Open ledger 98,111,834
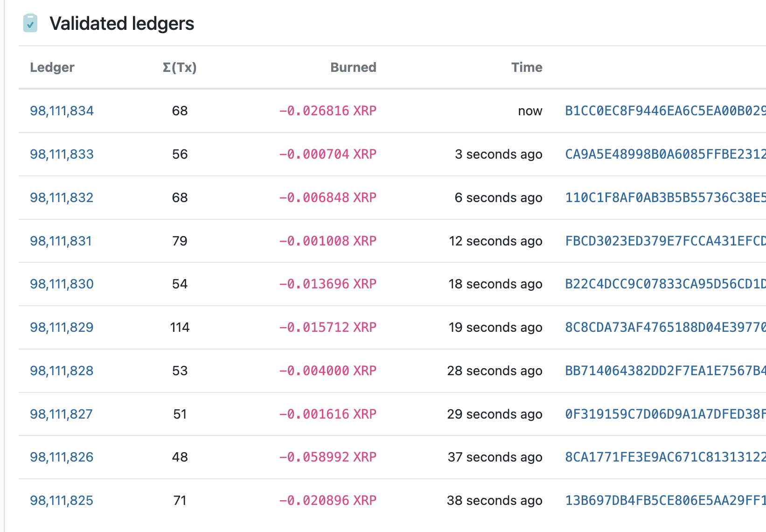The height and width of the screenshot is (532, 766). click(x=62, y=111)
